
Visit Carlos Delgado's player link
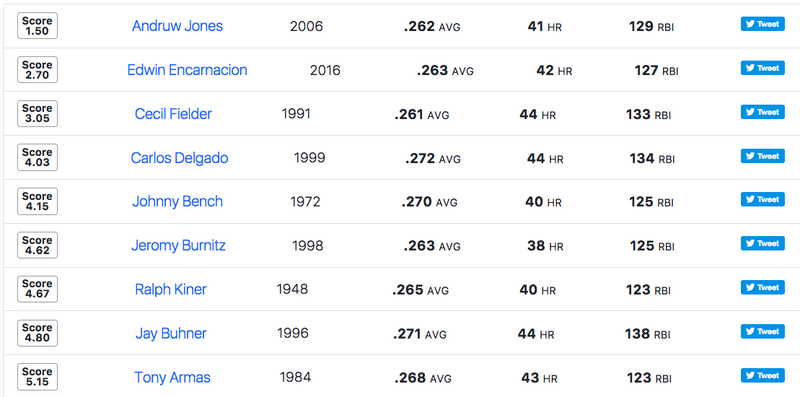179,158
